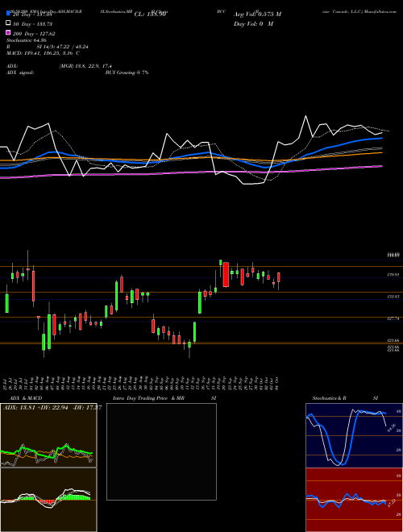Screen dimensions: 403x532
Task: Click the magenta 200 Day legend swatch
Action: pyautogui.click(x=8, y=33)
